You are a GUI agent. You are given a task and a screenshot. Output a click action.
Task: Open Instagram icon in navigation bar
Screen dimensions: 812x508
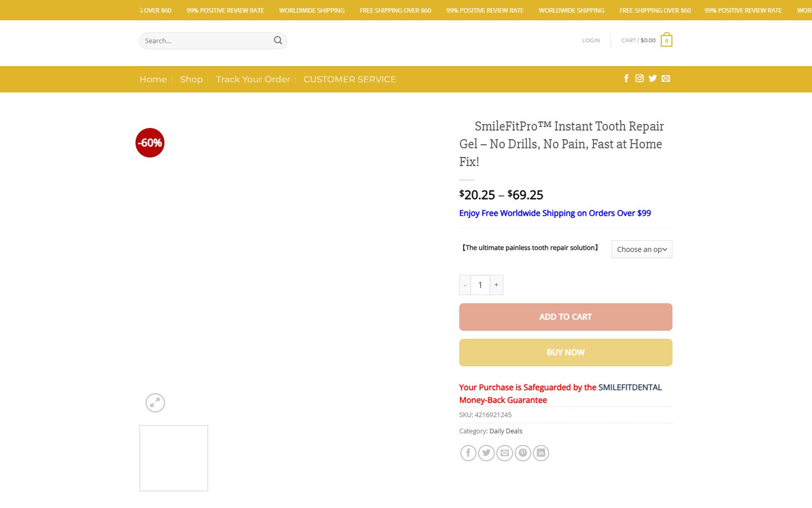(639, 78)
